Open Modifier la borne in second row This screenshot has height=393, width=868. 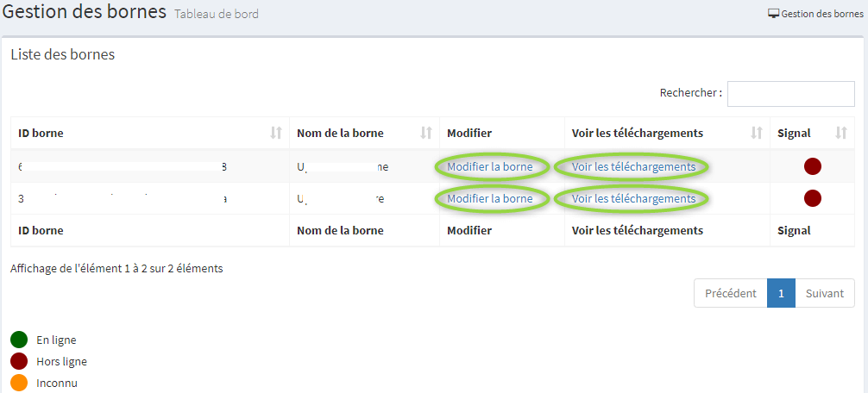click(x=490, y=198)
